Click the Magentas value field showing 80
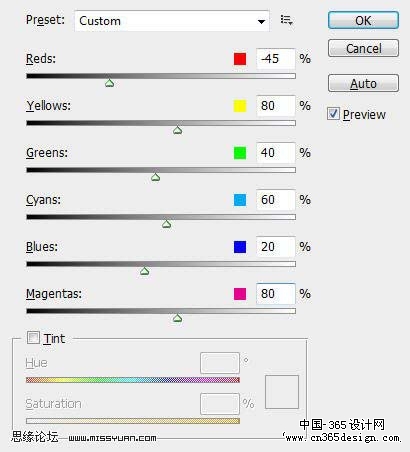 pos(276,294)
